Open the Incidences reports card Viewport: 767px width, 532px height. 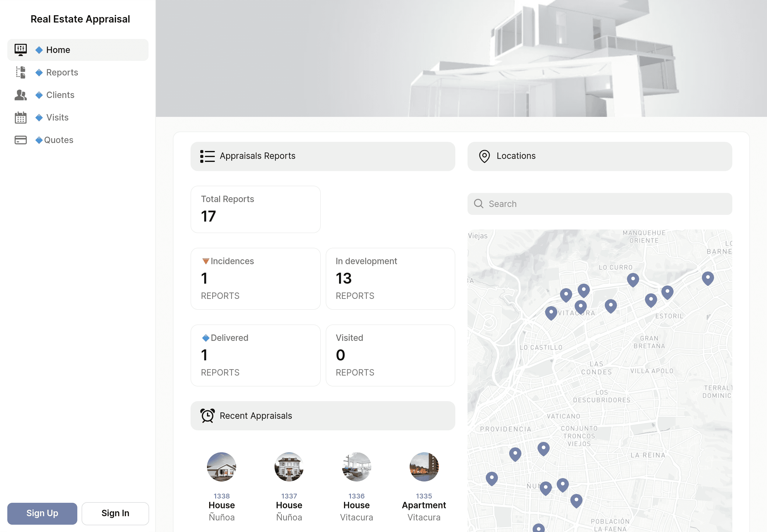click(256, 279)
